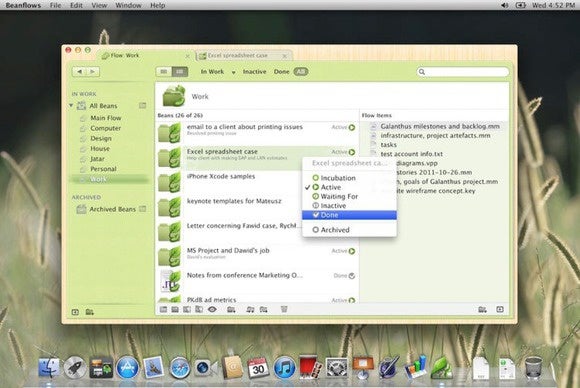Screen dimensions: 580x388
Task: Open the Edit menu
Action: [76, 5]
